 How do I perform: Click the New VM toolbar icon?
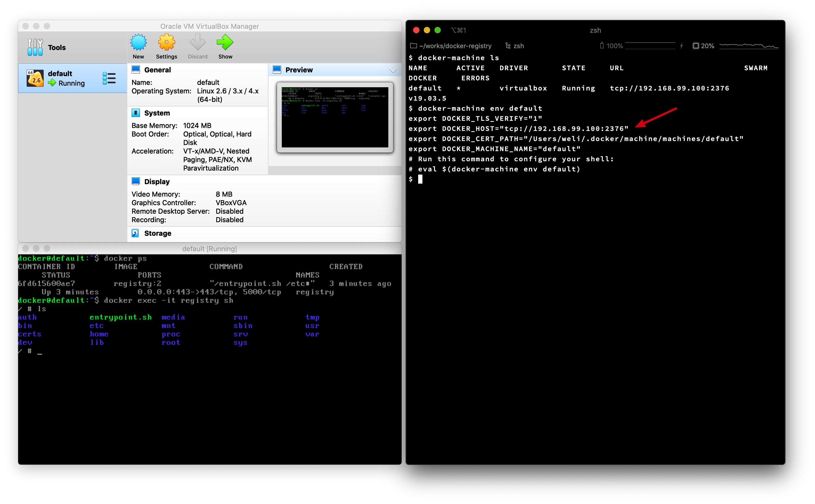tap(138, 43)
